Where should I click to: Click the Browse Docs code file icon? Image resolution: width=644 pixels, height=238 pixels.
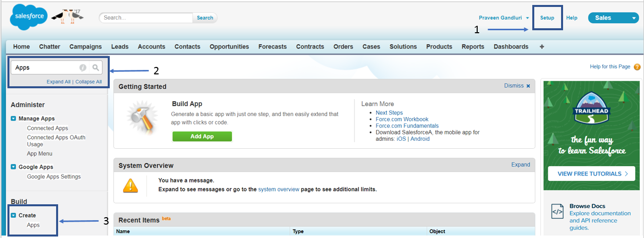[x=558, y=212]
